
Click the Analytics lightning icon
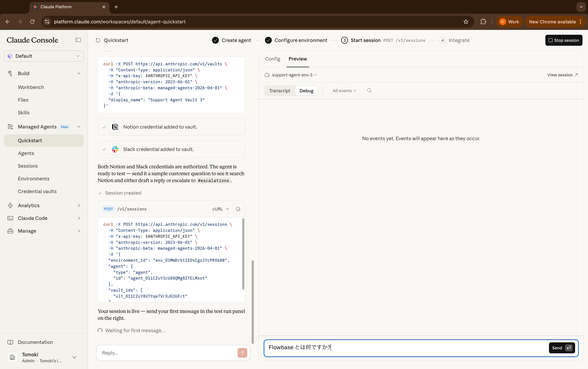(10, 205)
